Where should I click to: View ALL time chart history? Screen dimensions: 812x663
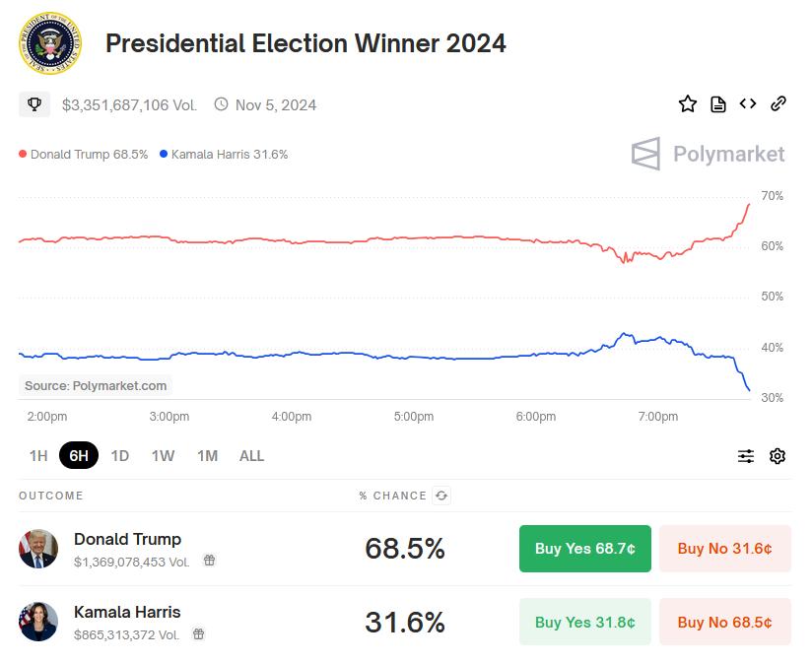251,456
